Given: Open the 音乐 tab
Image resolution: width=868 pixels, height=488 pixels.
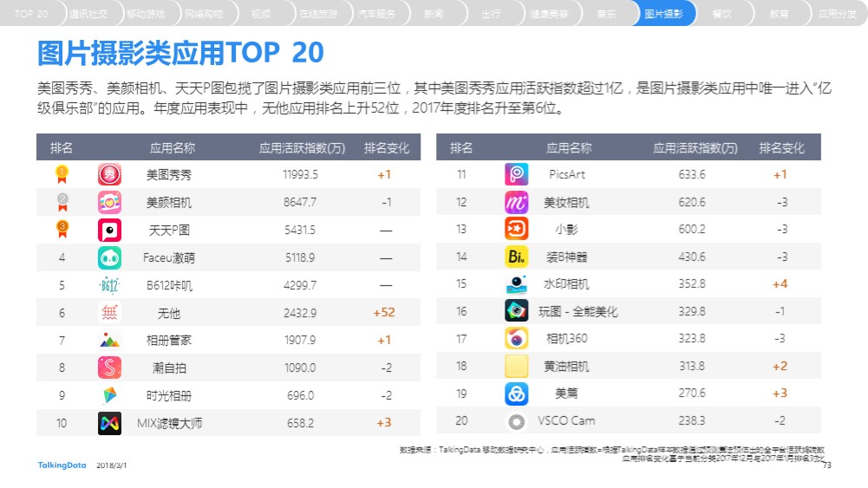Looking at the screenshot, I should [607, 14].
